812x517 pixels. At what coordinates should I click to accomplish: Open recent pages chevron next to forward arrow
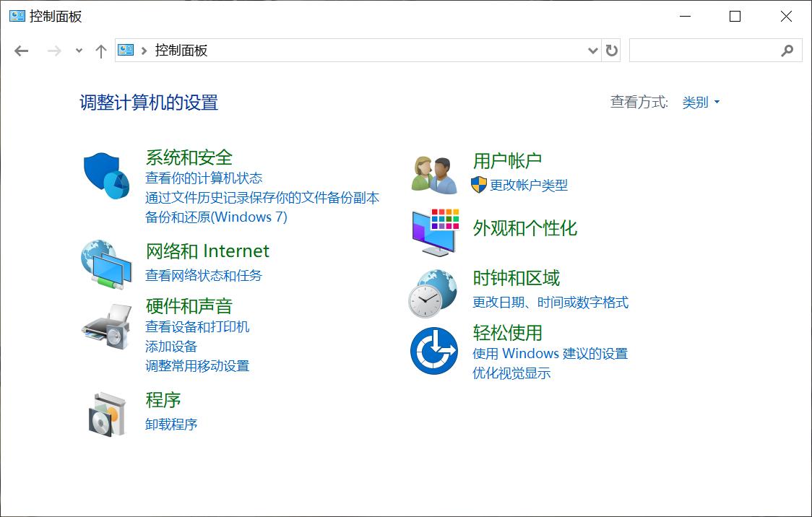pyautogui.click(x=78, y=51)
